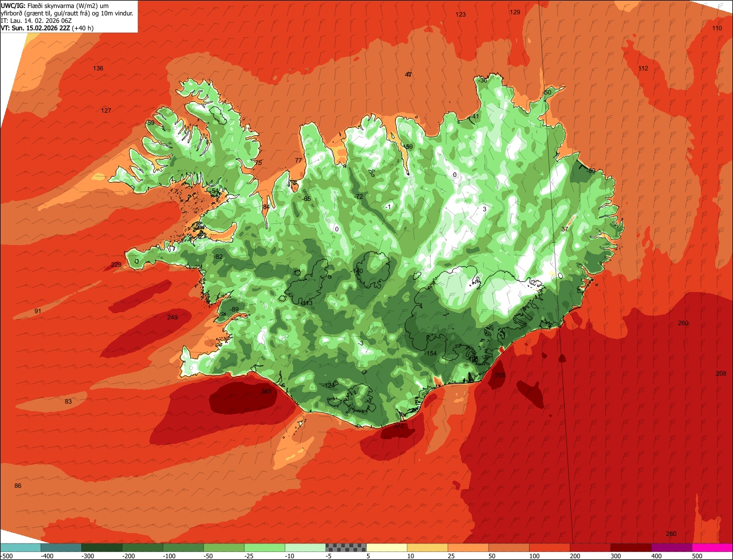Select the pale yellow swatch between 5 and 10

pyautogui.click(x=386, y=547)
